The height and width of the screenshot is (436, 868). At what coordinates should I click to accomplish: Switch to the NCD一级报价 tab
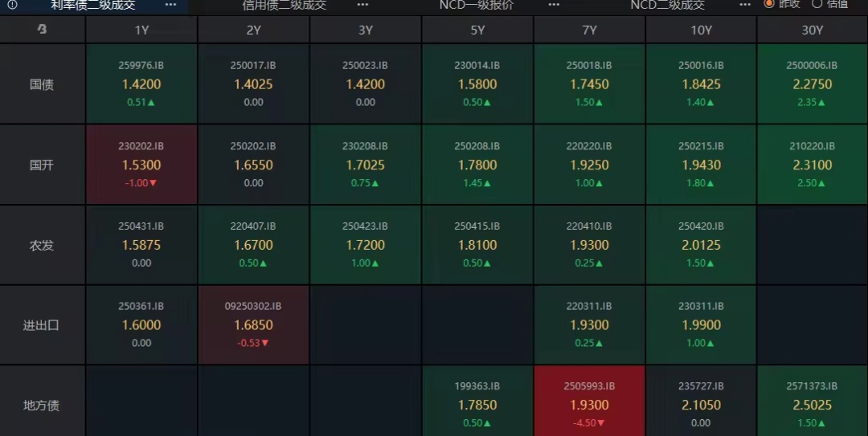point(477,5)
